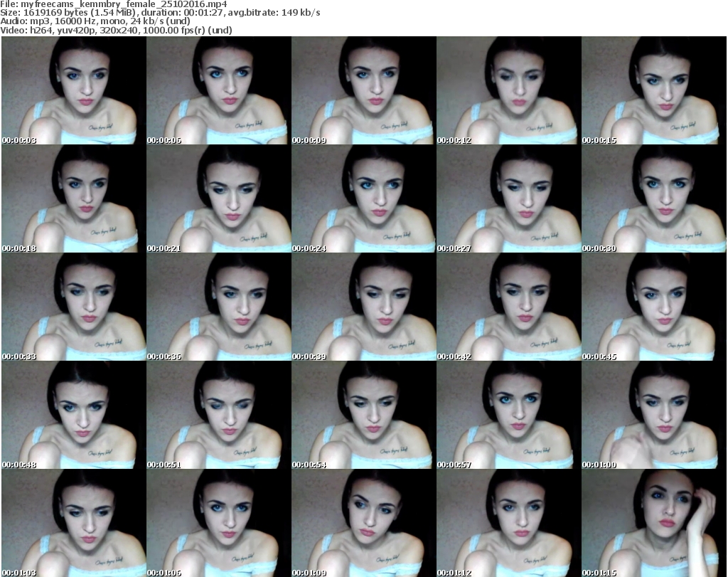This screenshot has height=577, width=728.
Task: Select the frame stamped 00:00:27
Action: pyautogui.click(x=509, y=198)
